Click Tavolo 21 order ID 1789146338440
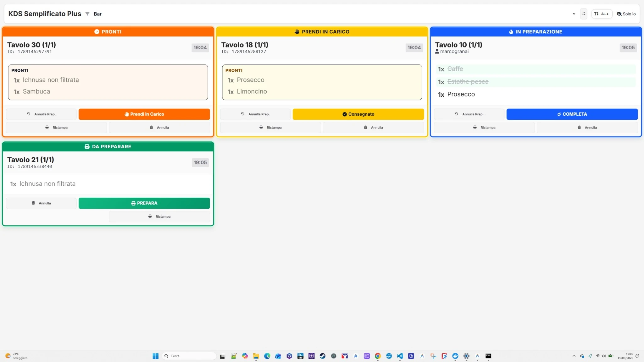This screenshot has height=362, width=644. pyautogui.click(x=30, y=167)
